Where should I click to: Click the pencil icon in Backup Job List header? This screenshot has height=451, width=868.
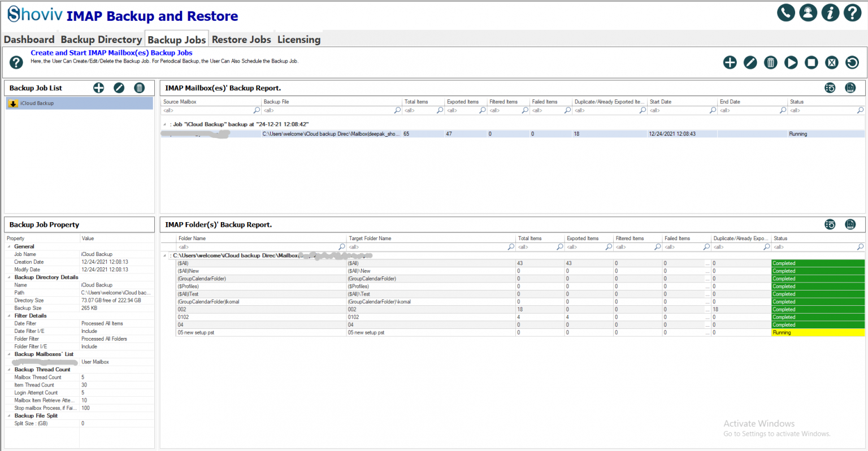click(119, 88)
